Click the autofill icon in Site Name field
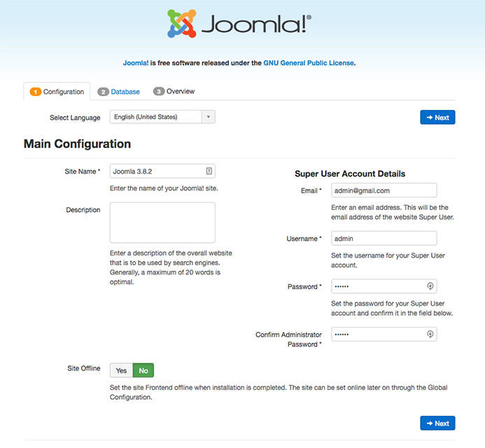This screenshot has width=485, height=448. [209, 171]
